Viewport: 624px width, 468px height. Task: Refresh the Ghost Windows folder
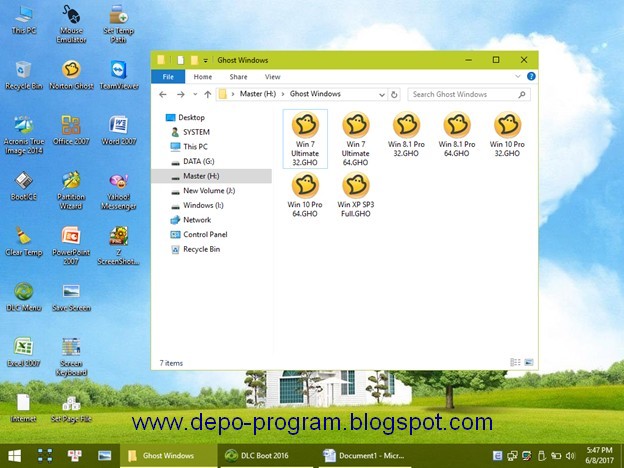[394, 95]
